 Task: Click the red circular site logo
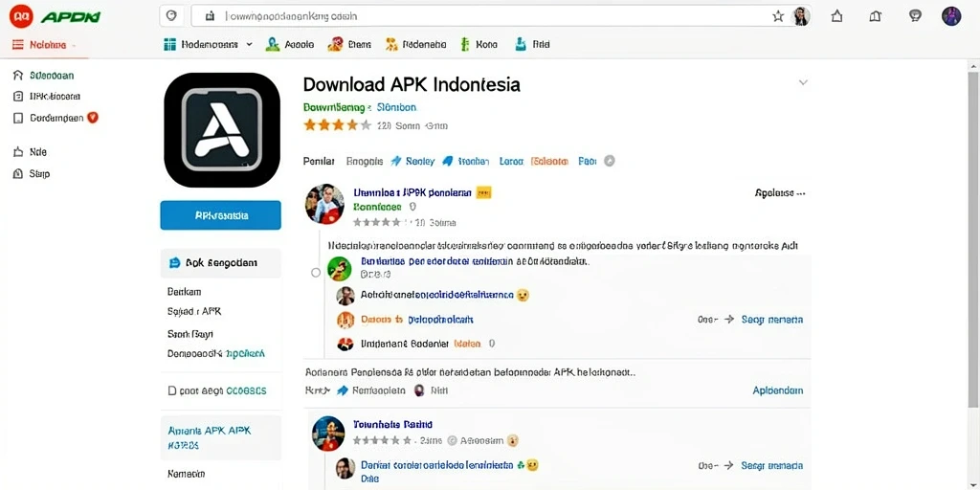point(21,16)
